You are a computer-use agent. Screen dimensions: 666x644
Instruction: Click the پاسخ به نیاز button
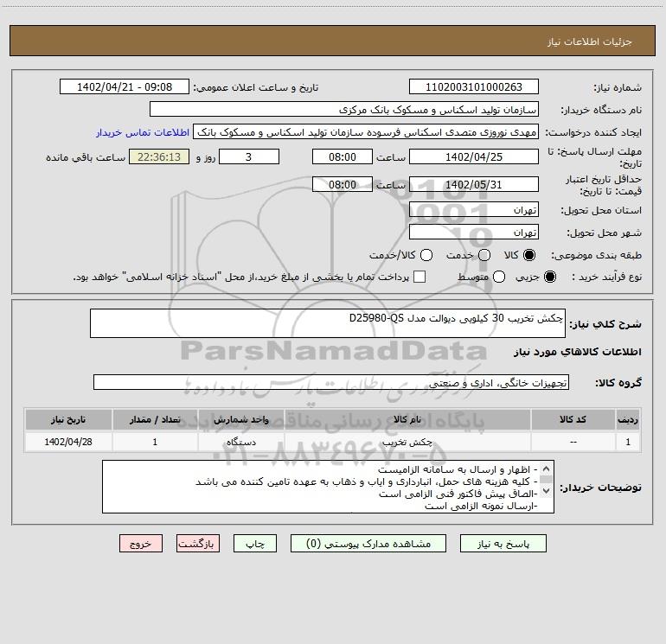coord(503,544)
